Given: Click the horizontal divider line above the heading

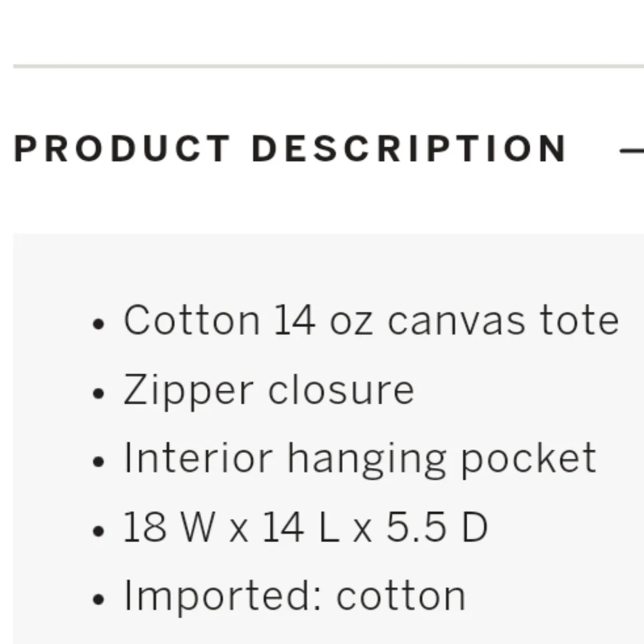Looking at the screenshot, I should coord(322,66).
